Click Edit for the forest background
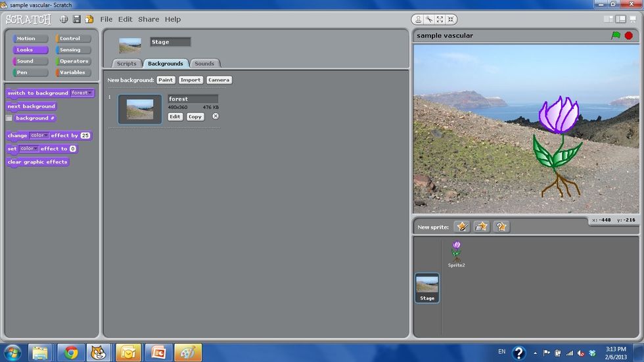The height and width of the screenshot is (362, 644). tap(175, 116)
